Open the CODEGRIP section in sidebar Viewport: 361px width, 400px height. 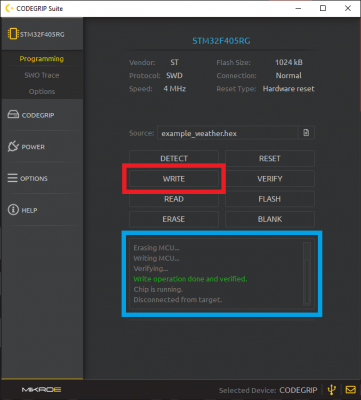tap(42, 115)
